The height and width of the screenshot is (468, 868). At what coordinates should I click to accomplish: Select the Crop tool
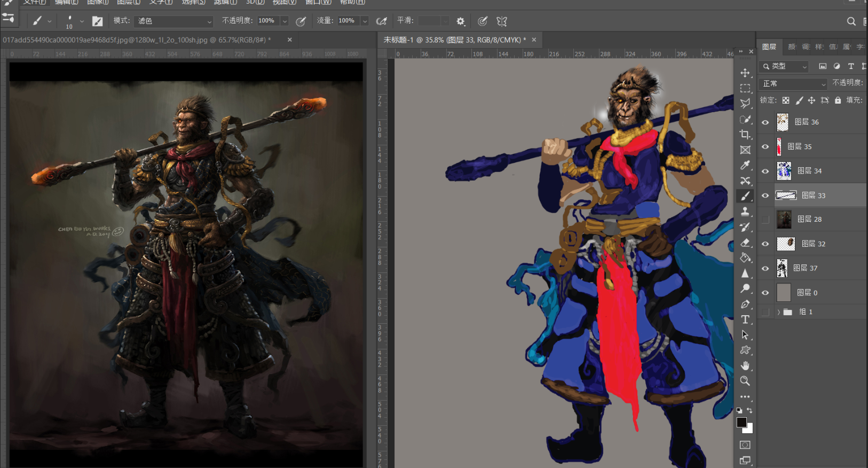pyautogui.click(x=745, y=134)
